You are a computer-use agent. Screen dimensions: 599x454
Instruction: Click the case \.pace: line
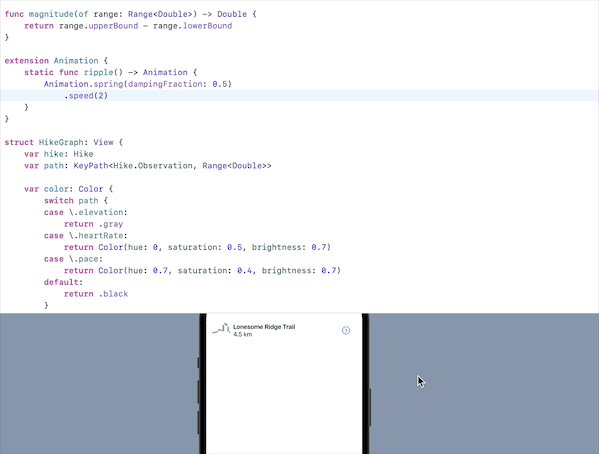click(x=73, y=259)
